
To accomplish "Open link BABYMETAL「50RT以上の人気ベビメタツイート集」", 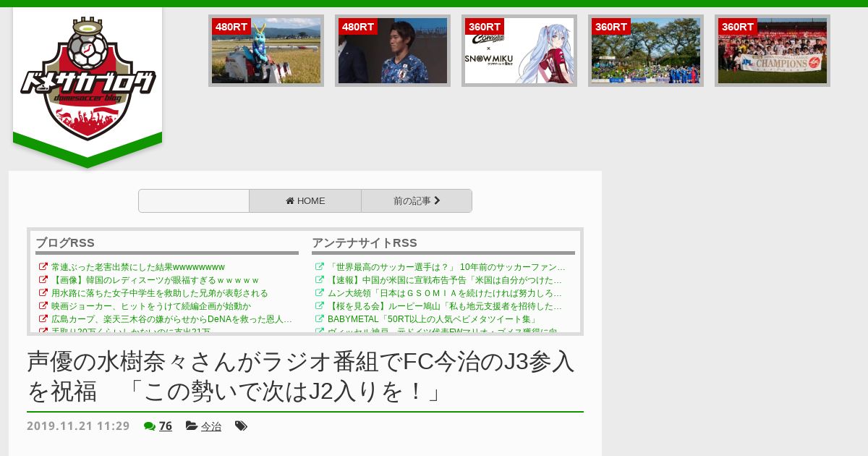I will pos(432,319).
